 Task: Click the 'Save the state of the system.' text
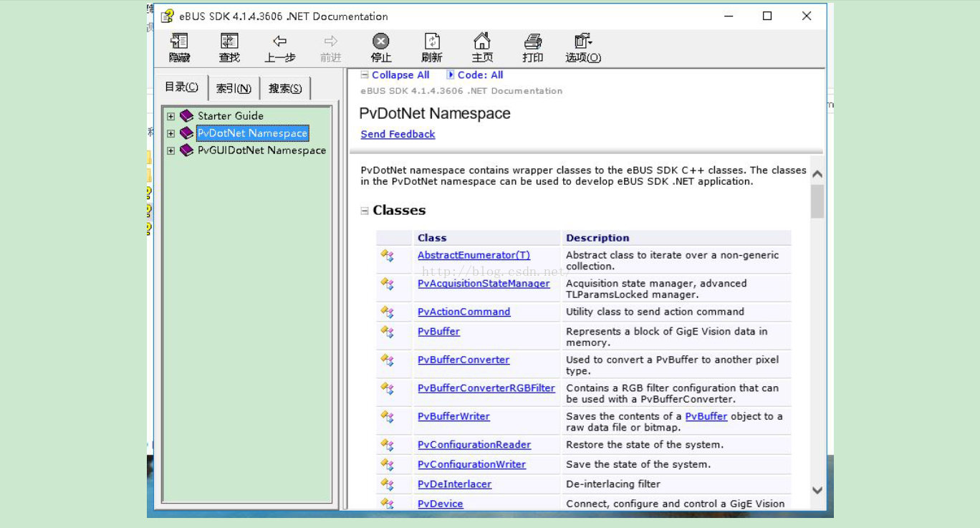(x=638, y=464)
